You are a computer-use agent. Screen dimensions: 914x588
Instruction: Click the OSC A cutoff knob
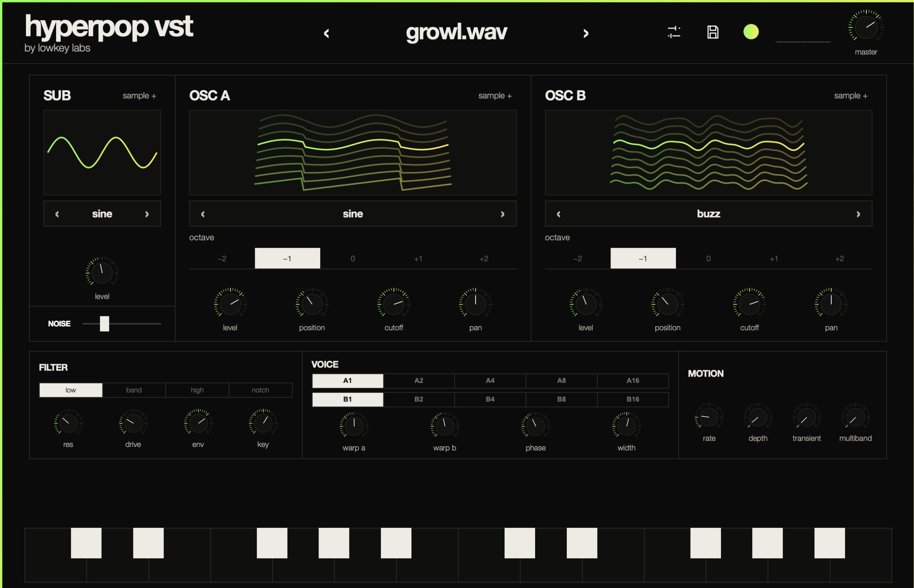(394, 304)
